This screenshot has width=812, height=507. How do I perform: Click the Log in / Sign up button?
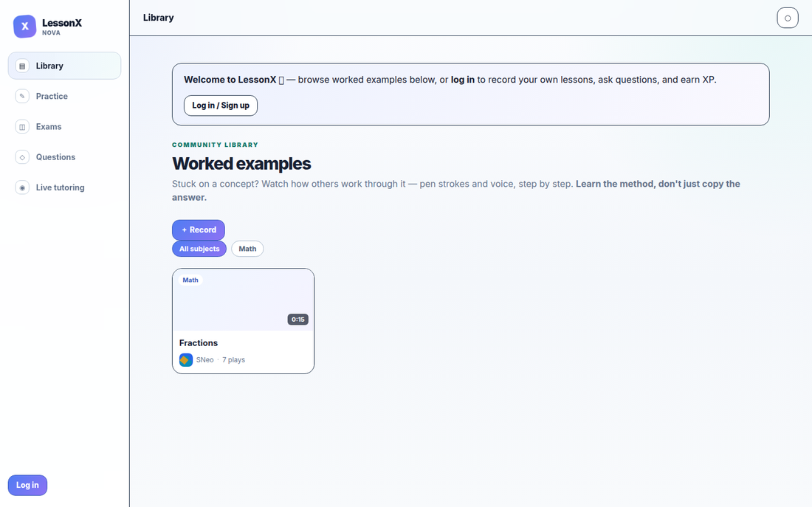click(x=221, y=106)
